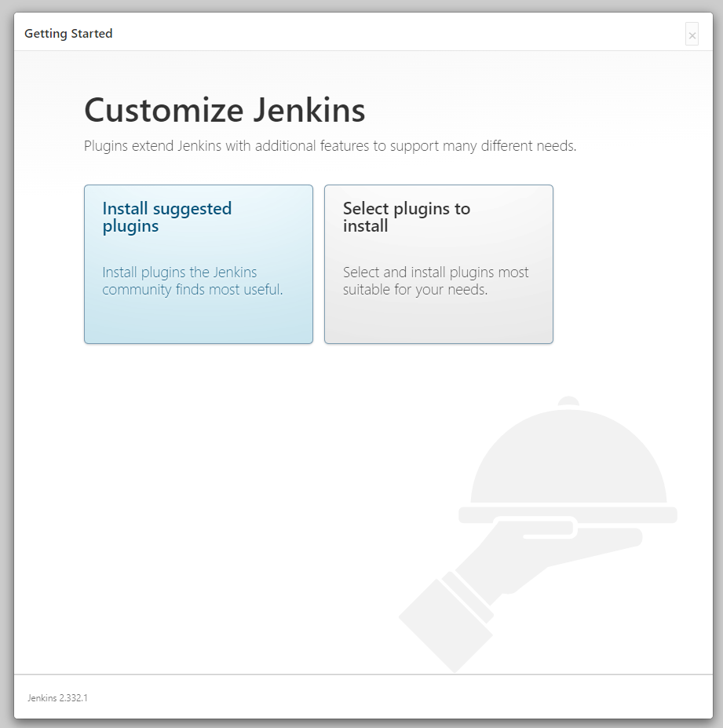
Task: Close the Getting Started dialog
Action: tap(692, 35)
